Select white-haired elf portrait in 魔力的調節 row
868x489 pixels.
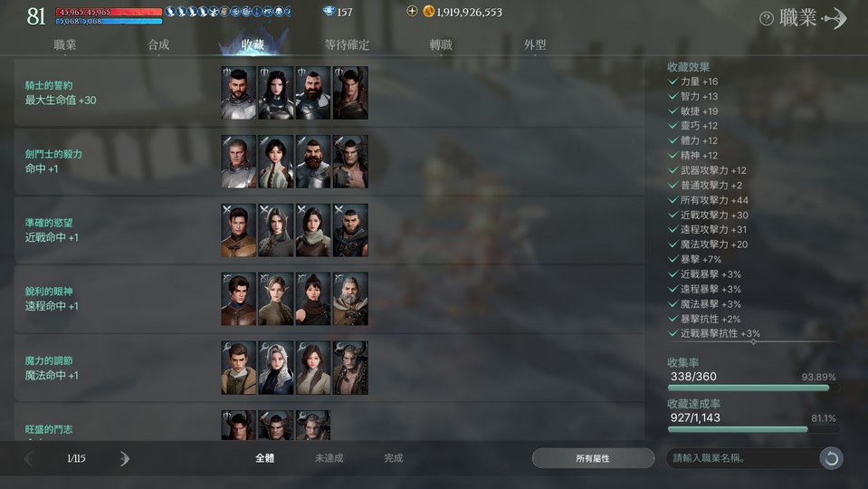coord(276,368)
